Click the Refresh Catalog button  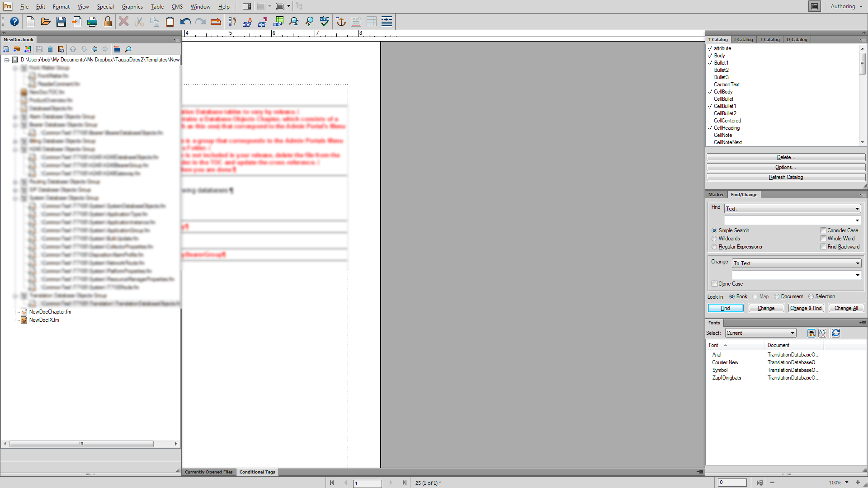tap(785, 177)
